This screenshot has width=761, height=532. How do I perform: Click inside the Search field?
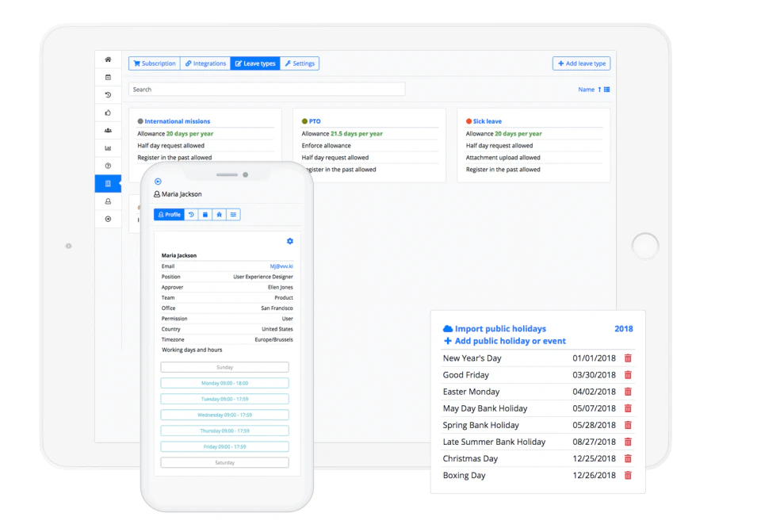pyautogui.click(x=267, y=89)
